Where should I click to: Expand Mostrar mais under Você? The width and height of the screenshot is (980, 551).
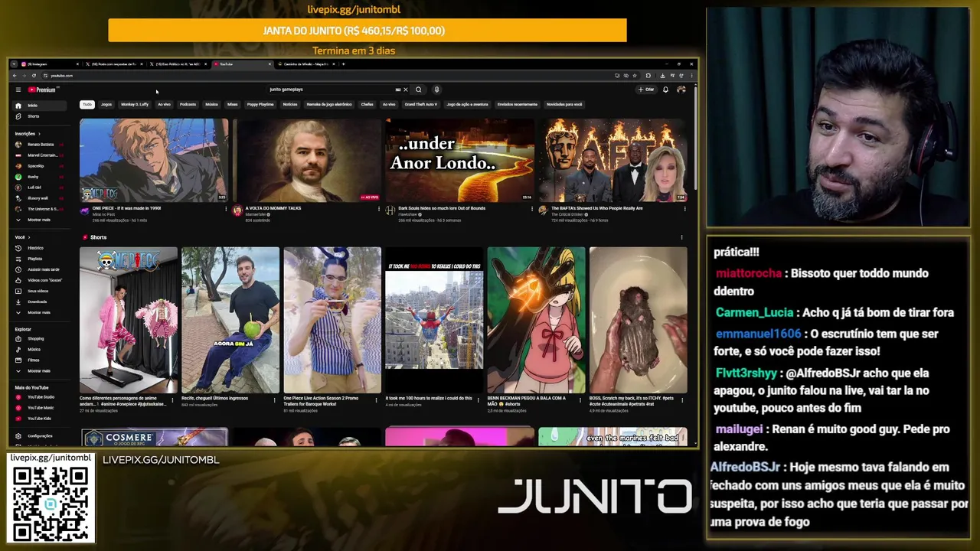(38, 312)
